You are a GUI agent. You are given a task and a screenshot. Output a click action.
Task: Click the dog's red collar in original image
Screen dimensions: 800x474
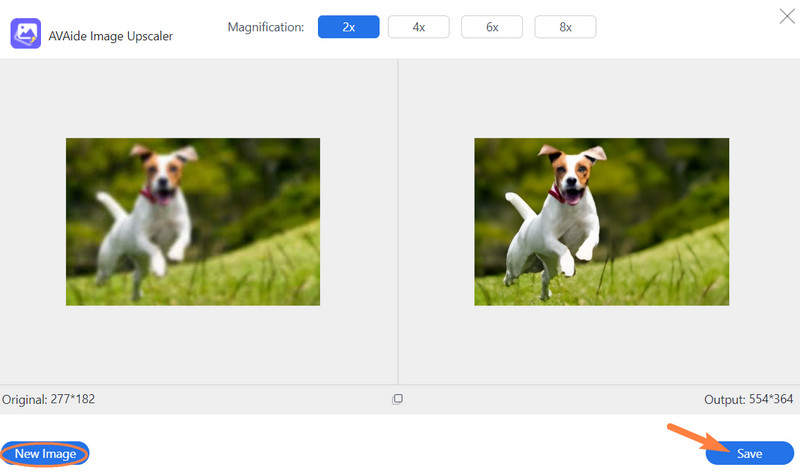pyautogui.click(x=155, y=193)
